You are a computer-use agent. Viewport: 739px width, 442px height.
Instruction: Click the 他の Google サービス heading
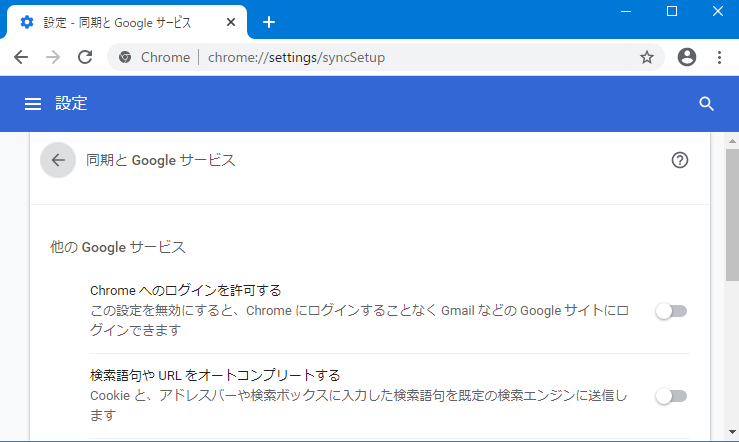118,247
